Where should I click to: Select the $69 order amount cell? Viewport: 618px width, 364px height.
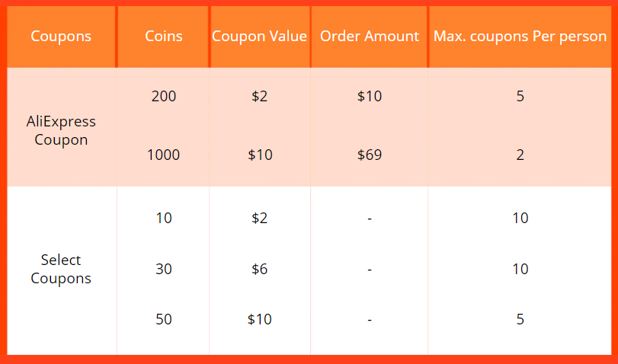[370, 155]
